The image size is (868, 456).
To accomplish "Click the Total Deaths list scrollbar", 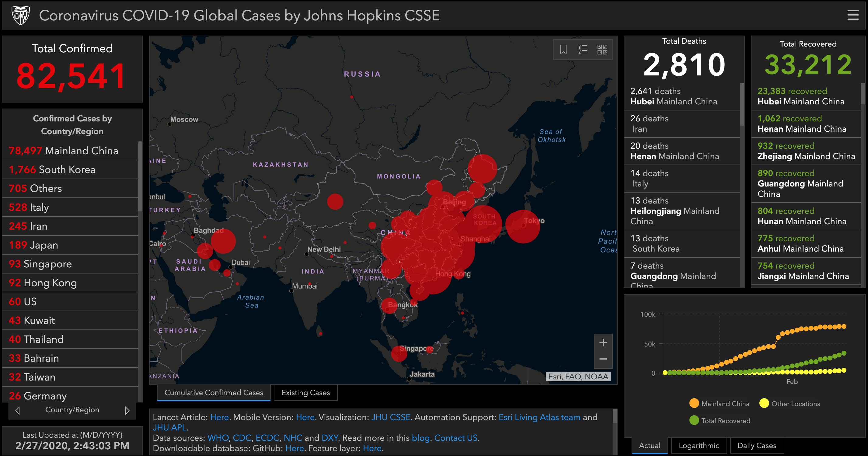I will point(742,104).
